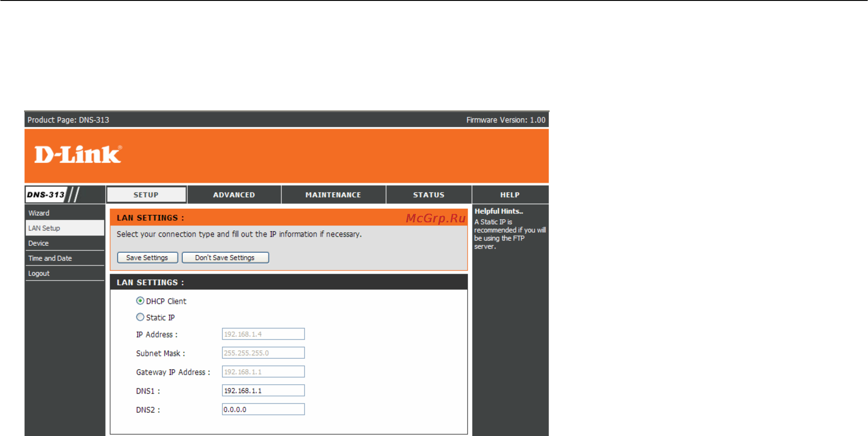
Task: Open the SETUP tab
Action: [146, 195]
